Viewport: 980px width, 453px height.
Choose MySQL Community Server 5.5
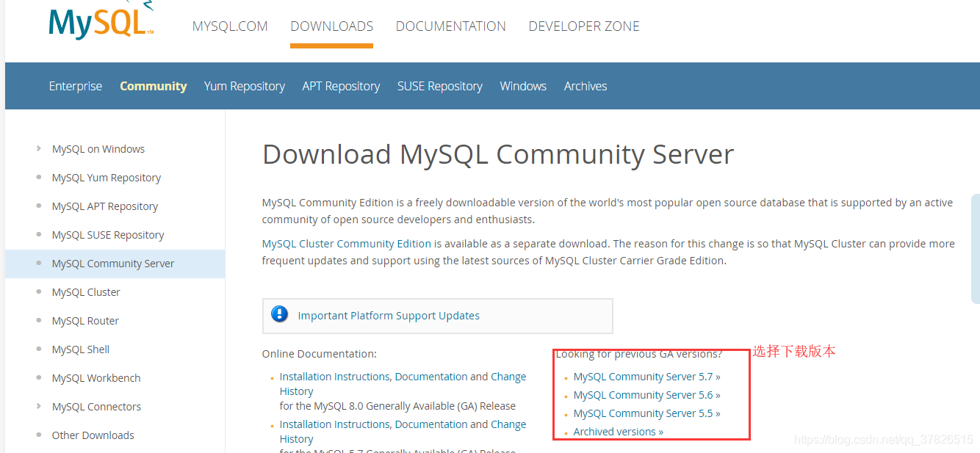[x=646, y=413]
